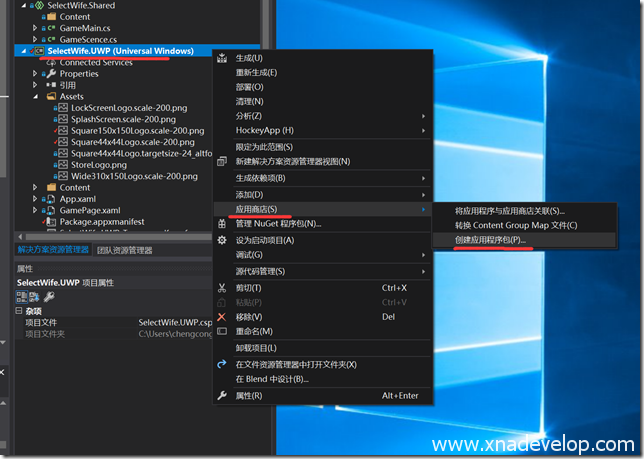
Task: Click the gear icon for 设为启动项目
Action: (x=222, y=241)
